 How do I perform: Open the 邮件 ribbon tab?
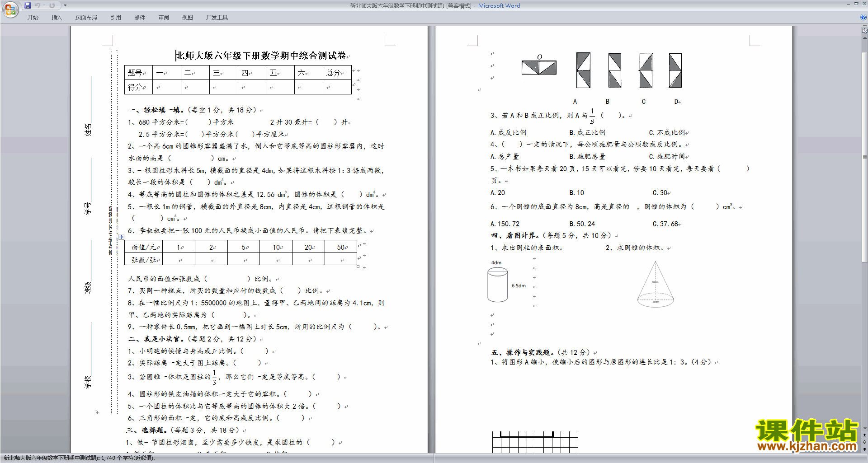coord(140,18)
